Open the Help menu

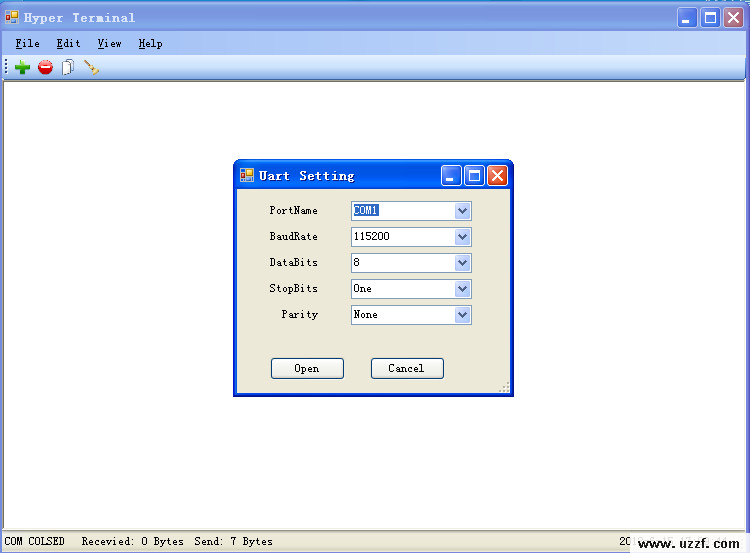(x=150, y=44)
